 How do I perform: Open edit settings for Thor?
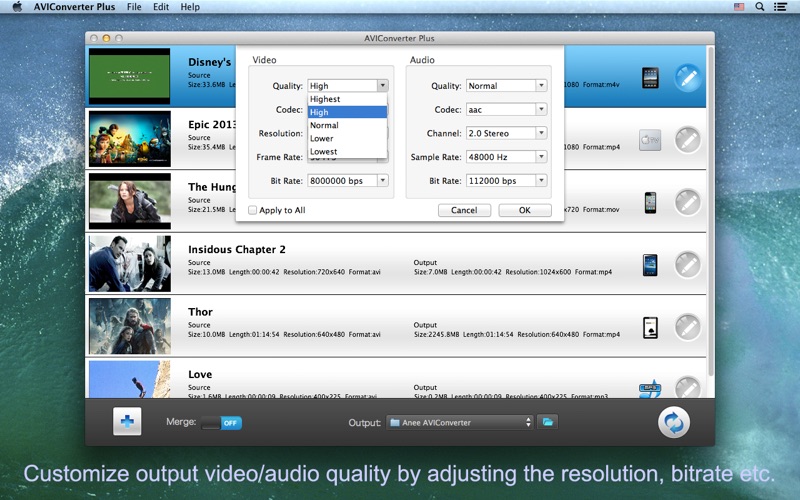click(x=688, y=327)
